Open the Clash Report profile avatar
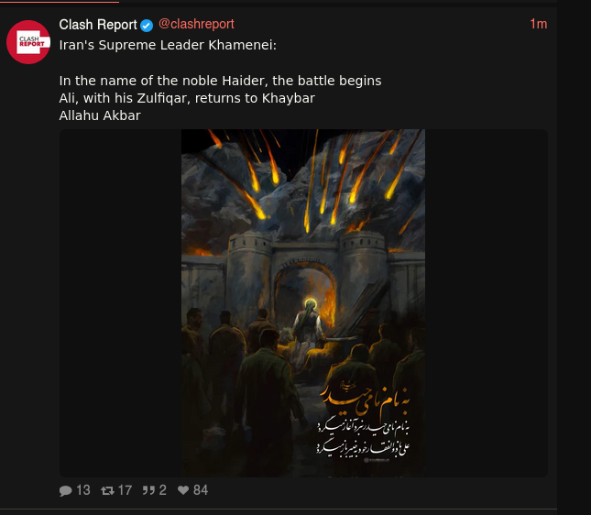Viewport: 591px width, 515px height. pyautogui.click(x=28, y=42)
